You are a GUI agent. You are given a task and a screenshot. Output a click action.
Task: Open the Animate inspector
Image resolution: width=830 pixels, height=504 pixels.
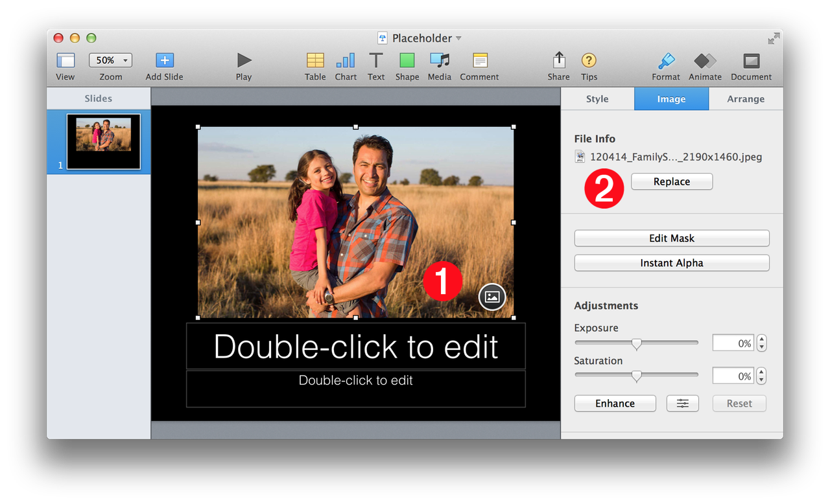[705, 60]
